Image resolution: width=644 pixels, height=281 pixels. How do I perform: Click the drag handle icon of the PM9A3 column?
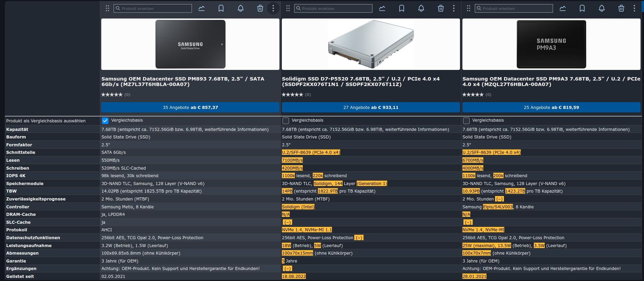pos(469,8)
